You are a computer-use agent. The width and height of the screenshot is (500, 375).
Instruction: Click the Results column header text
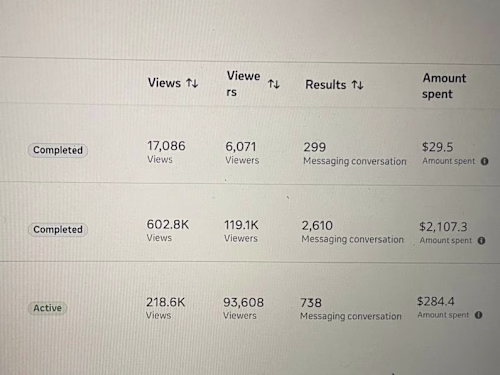(326, 85)
